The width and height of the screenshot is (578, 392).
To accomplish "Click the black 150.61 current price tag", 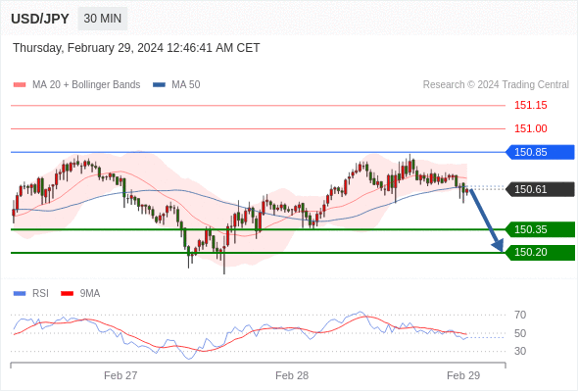I will [540, 189].
